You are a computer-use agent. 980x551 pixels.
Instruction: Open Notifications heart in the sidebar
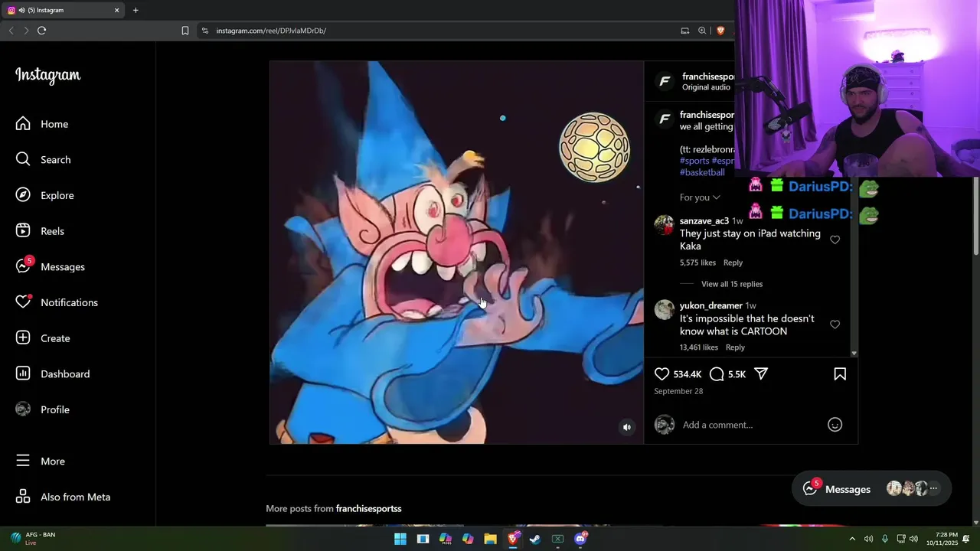tap(57, 302)
